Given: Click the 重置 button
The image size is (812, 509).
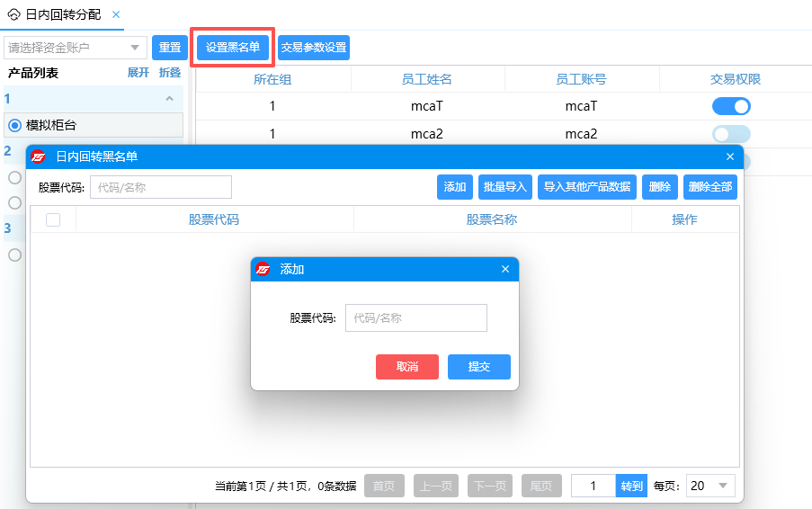Looking at the screenshot, I should (x=170, y=48).
